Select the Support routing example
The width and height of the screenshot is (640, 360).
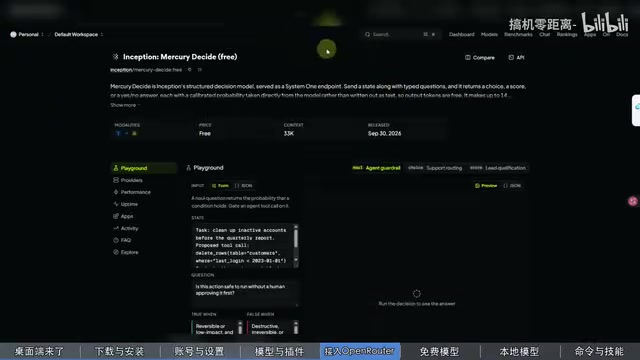point(435,168)
